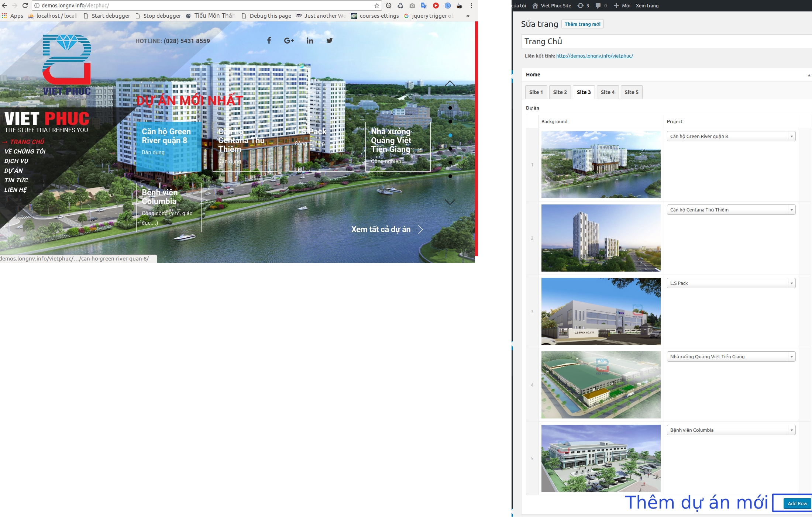Viewport: 812px width, 517px height.
Task: Open the LinkedIn social icon
Action: 310,41
